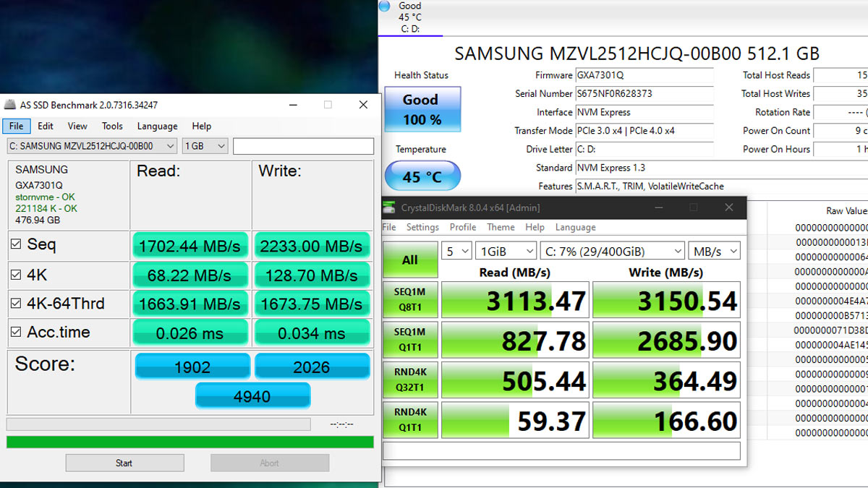Click the CrystalDiskMark title bar app icon

pyautogui.click(x=391, y=207)
